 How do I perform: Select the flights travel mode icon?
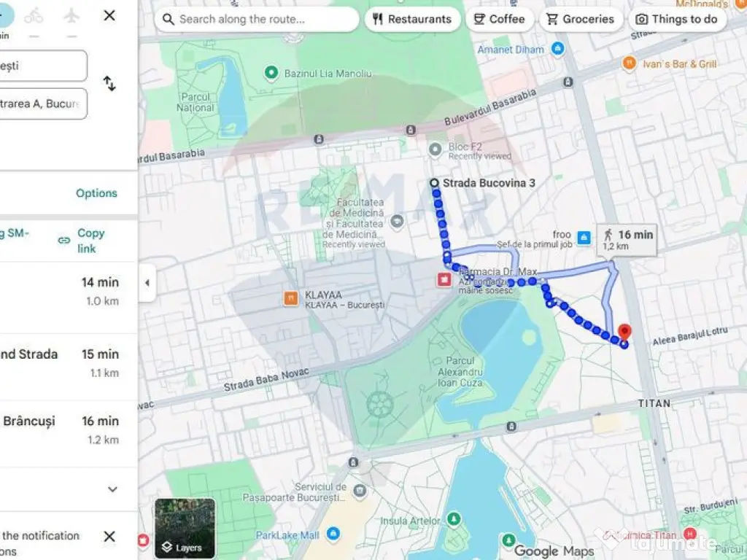click(71, 17)
